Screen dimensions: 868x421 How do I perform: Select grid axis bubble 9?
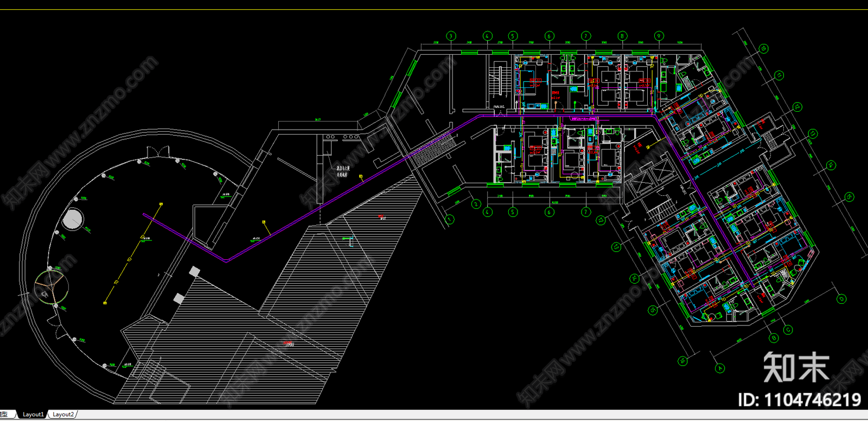(x=659, y=36)
